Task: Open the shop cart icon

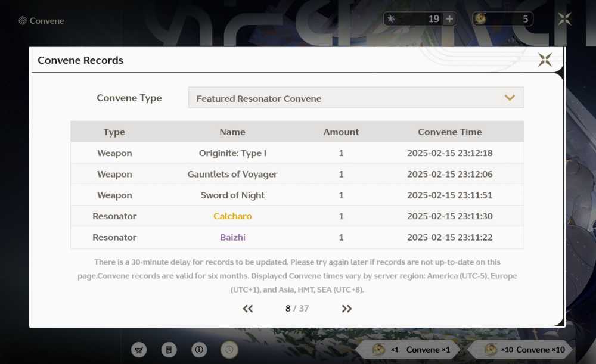Action: pyautogui.click(x=139, y=350)
